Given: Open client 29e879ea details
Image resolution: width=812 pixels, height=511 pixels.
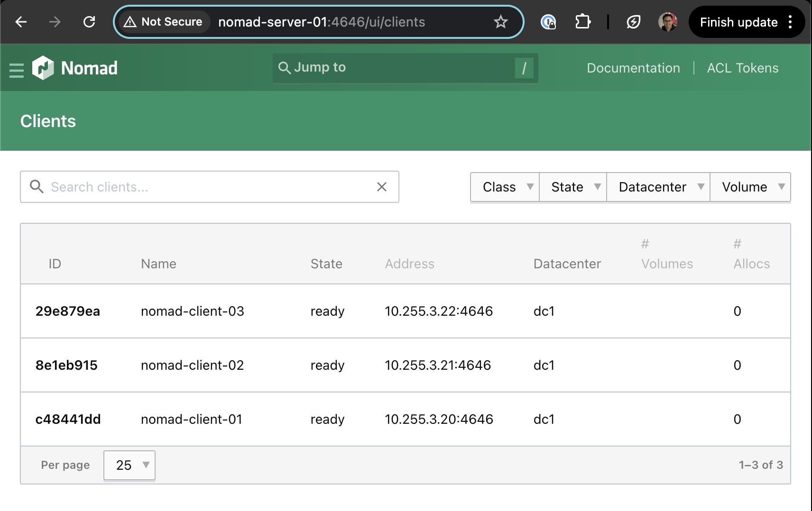Looking at the screenshot, I should [x=67, y=311].
